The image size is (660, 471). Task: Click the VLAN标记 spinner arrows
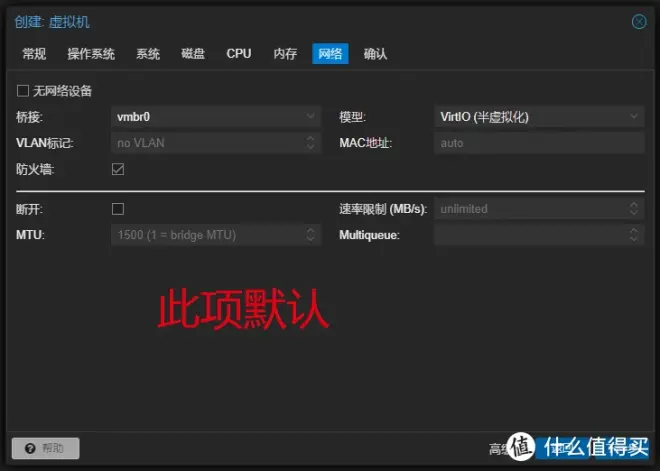[x=311, y=143]
